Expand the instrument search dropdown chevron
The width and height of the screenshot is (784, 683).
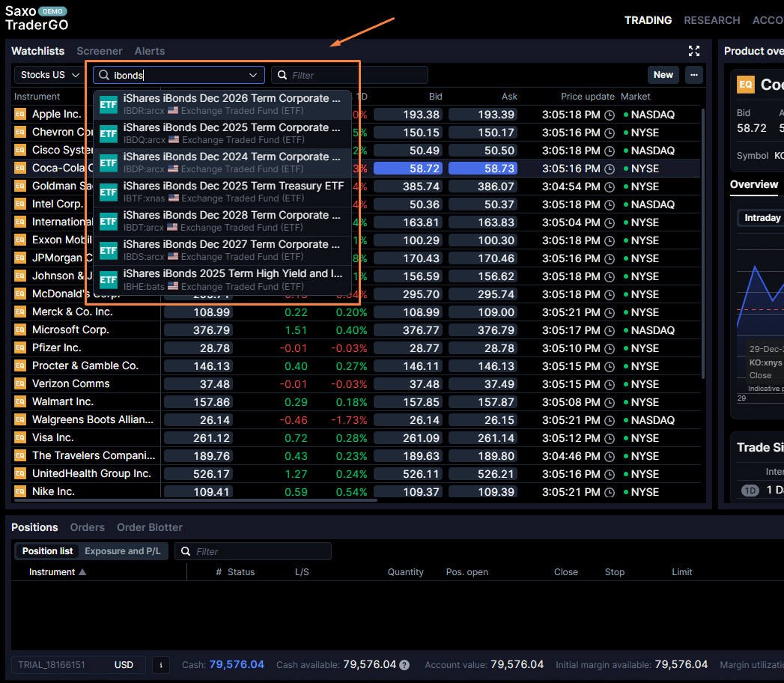(x=253, y=75)
